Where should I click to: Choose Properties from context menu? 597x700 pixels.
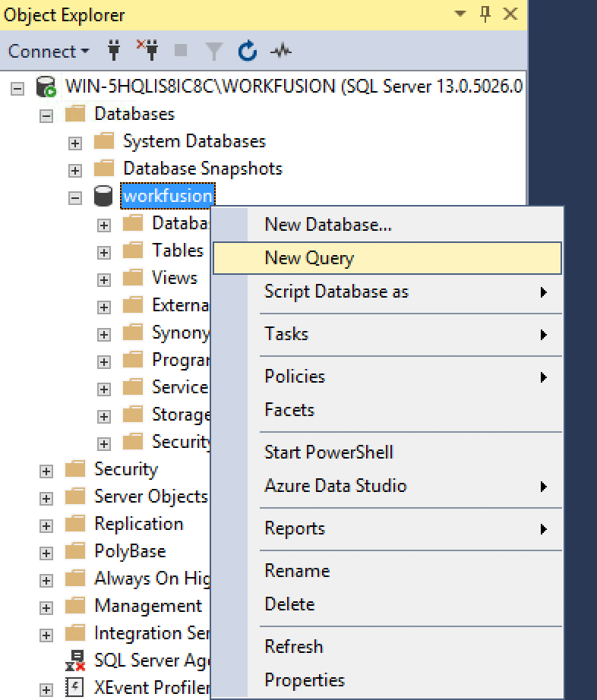coord(387,680)
